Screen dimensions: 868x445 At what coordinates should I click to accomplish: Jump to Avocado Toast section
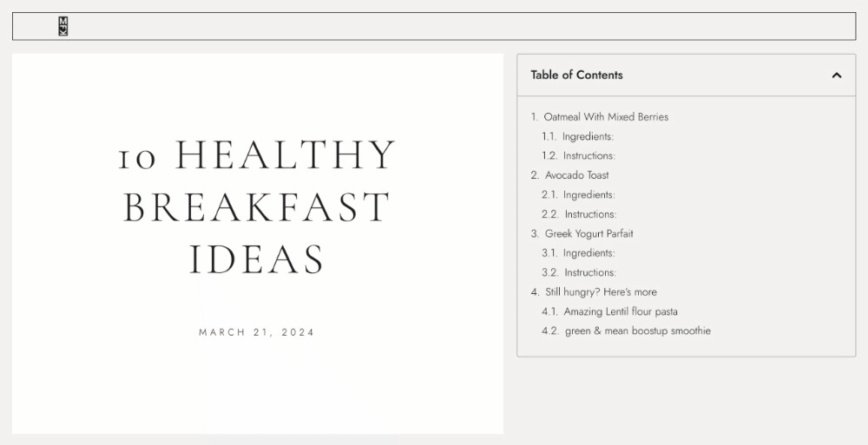577,175
